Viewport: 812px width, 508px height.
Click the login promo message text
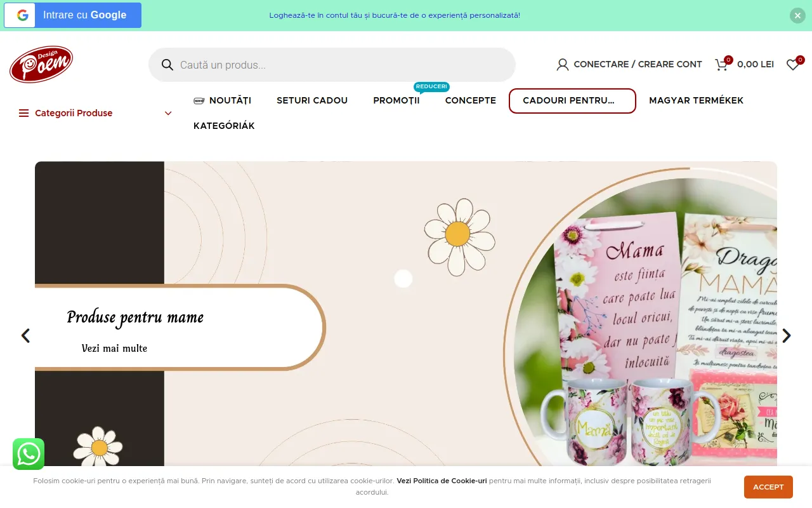click(395, 15)
